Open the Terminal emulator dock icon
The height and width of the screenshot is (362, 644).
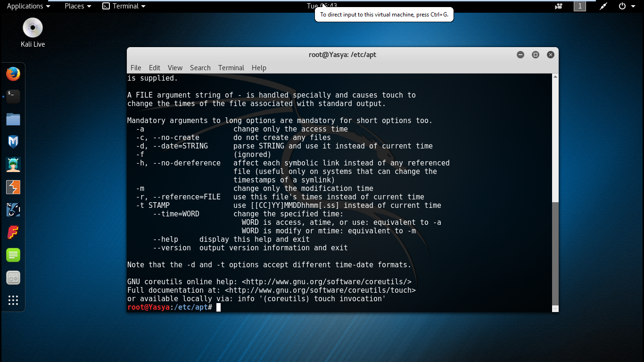(x=13, y=97)
